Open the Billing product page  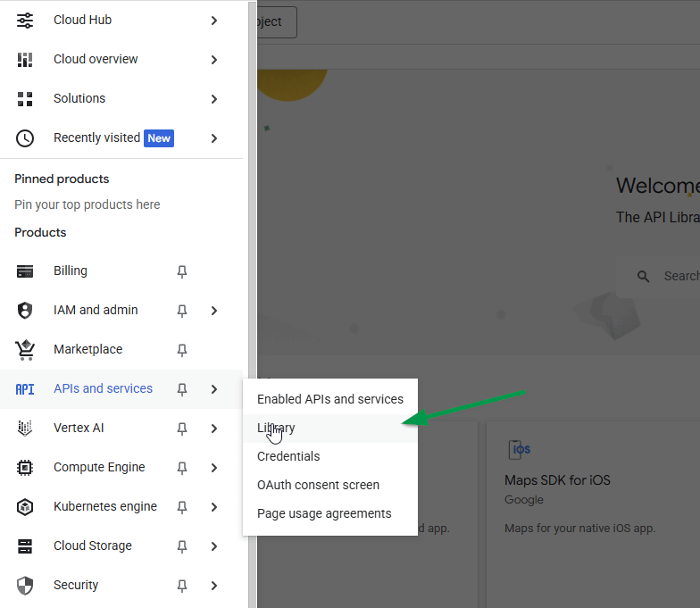pos(70,271)
